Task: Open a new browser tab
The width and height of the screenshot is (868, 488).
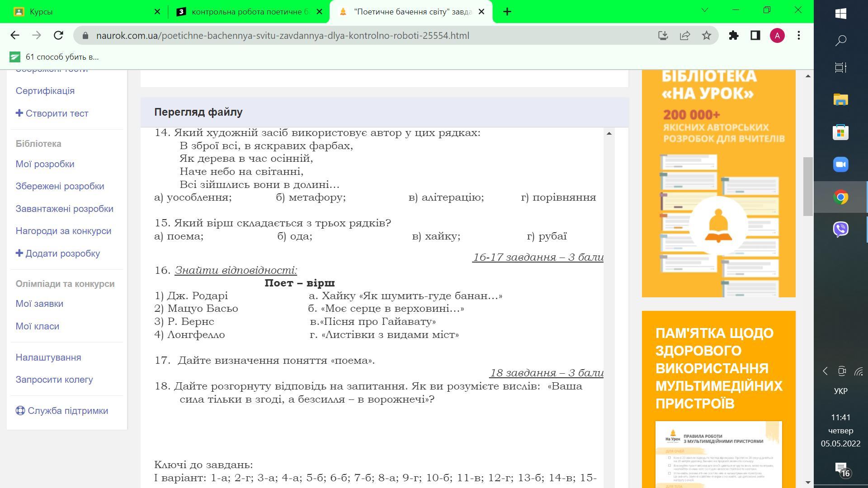Action: click(507, 12)
